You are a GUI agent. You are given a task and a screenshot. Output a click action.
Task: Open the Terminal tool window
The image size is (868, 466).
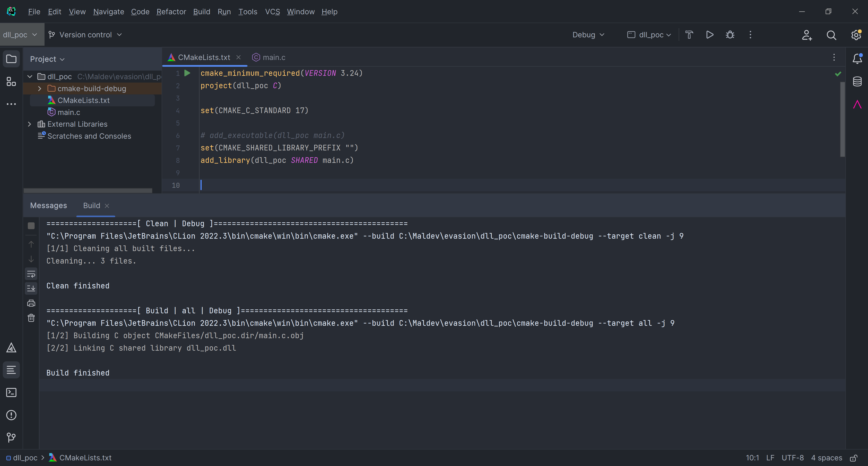tap(11, 392)
